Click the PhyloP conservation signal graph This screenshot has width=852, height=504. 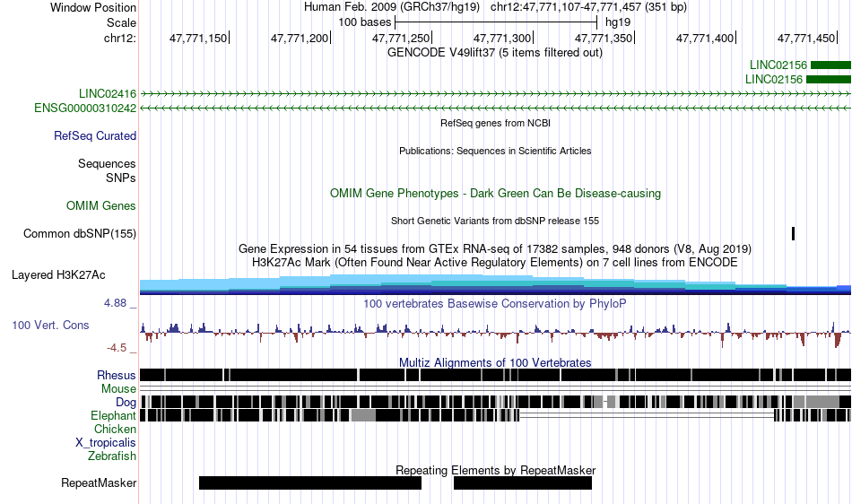coord(495,334)
